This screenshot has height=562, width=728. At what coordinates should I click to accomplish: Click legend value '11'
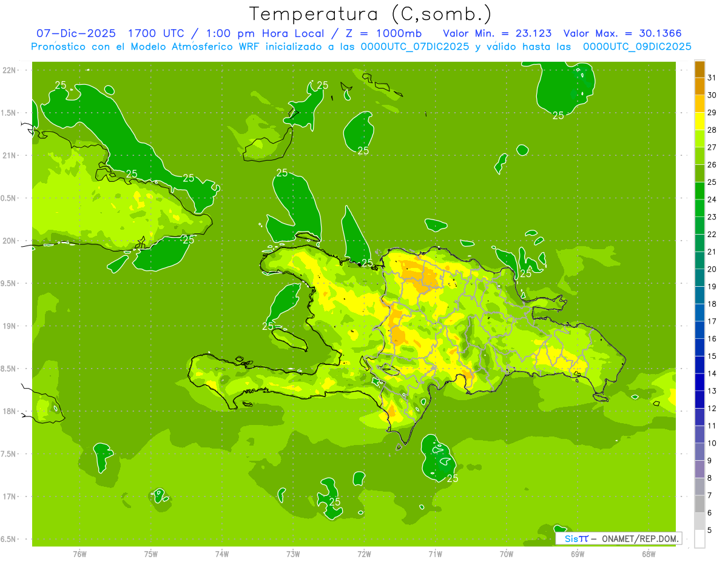(712, 426)
